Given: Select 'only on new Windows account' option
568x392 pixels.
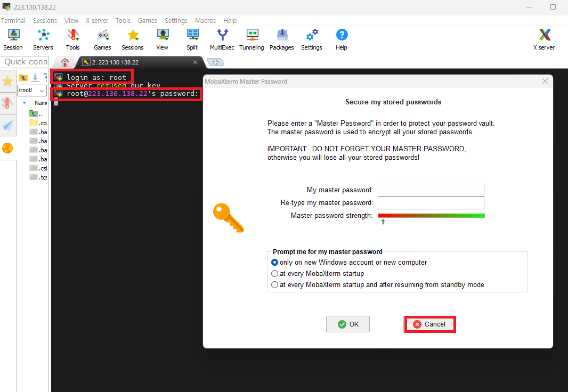Looking at the screenshot, I should tap(275, 263).
